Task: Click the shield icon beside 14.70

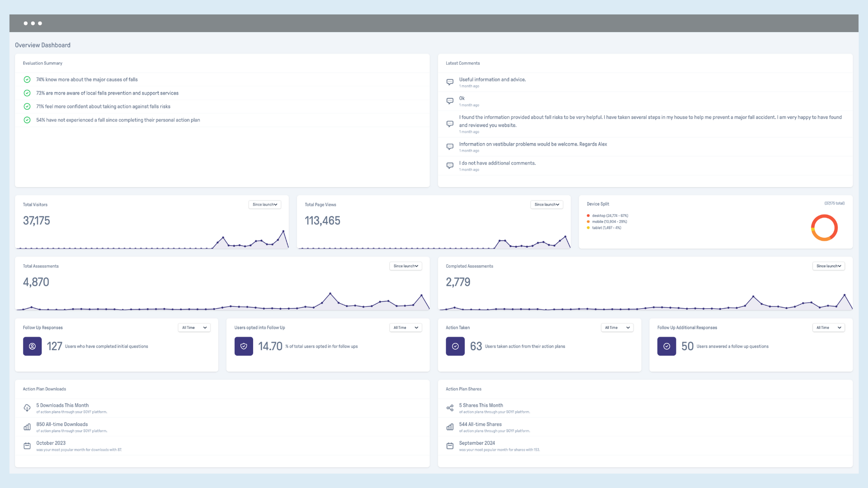Action: click(244, 346)
